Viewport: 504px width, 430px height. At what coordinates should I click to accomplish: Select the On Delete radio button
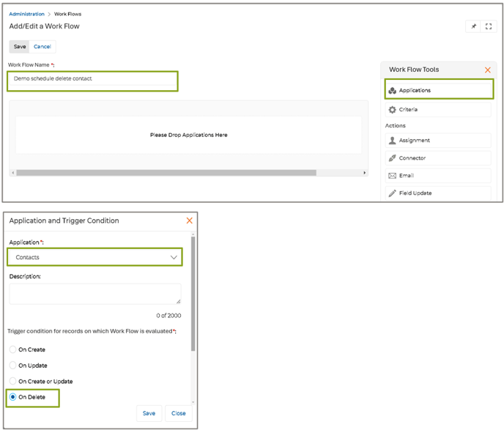click(x=12, y=398)
